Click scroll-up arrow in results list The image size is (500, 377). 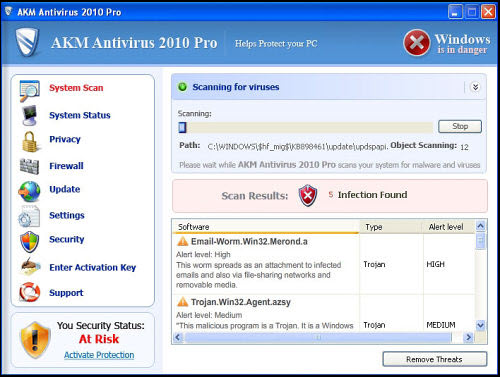480,226
